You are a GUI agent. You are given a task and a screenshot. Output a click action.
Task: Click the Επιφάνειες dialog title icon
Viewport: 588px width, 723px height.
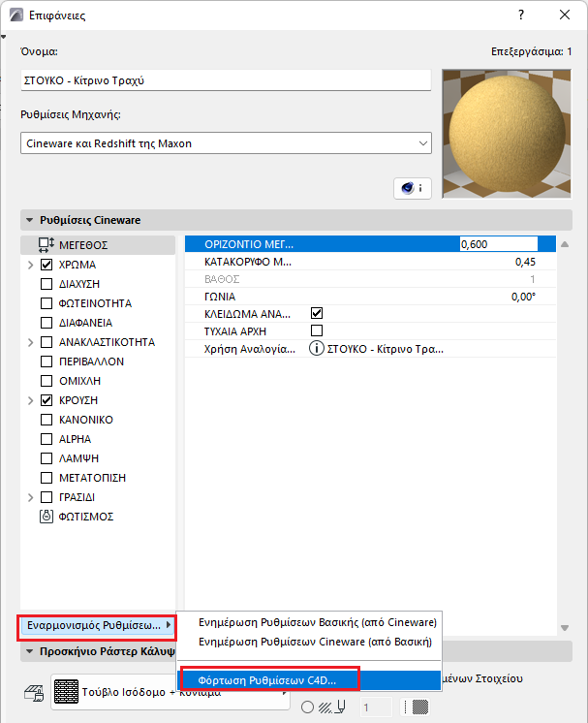point(16,15)
